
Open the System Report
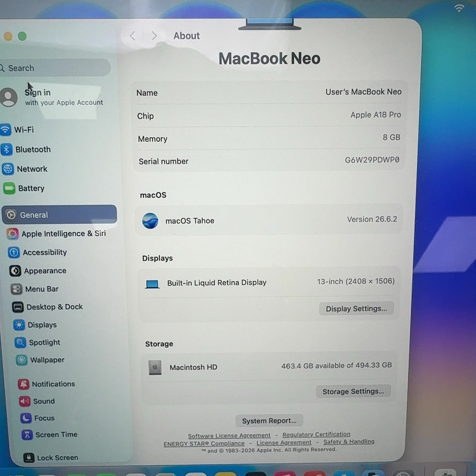click(269, 421)
